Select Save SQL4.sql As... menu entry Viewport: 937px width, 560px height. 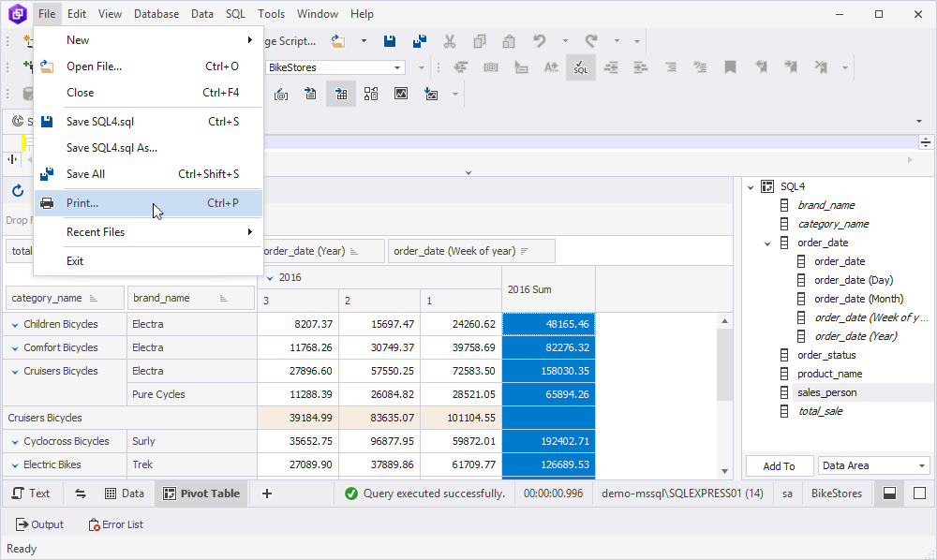(148, 147)
